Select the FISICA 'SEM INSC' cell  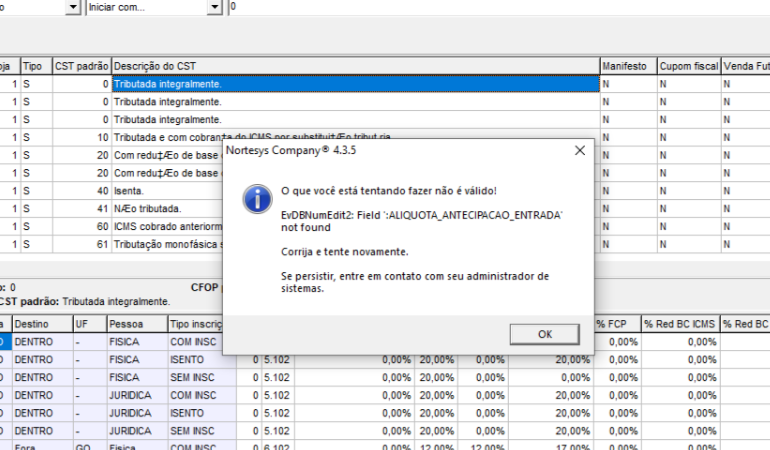point(202,377)
